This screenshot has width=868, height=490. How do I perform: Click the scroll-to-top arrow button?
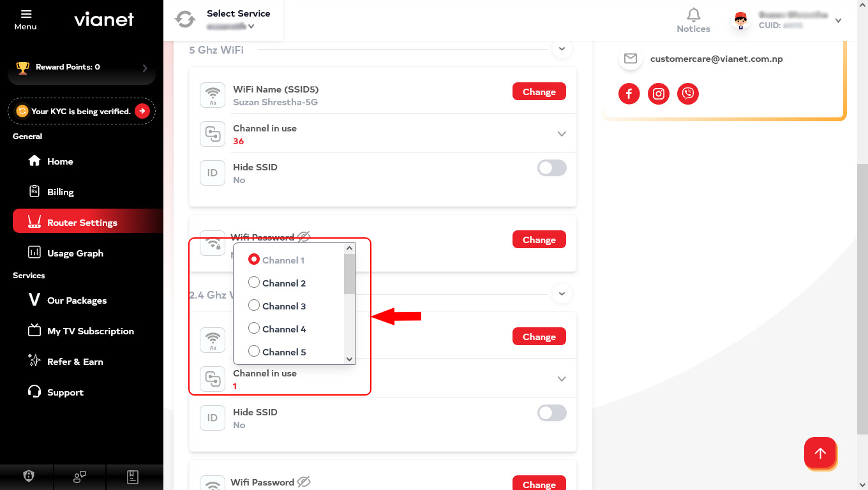pyautogui.click(x=820, y=453)
